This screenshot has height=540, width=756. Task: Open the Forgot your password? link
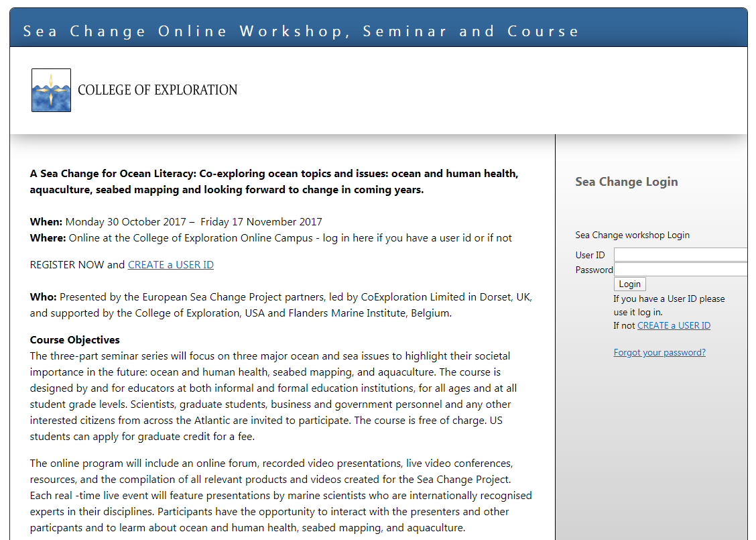(659, 353)
